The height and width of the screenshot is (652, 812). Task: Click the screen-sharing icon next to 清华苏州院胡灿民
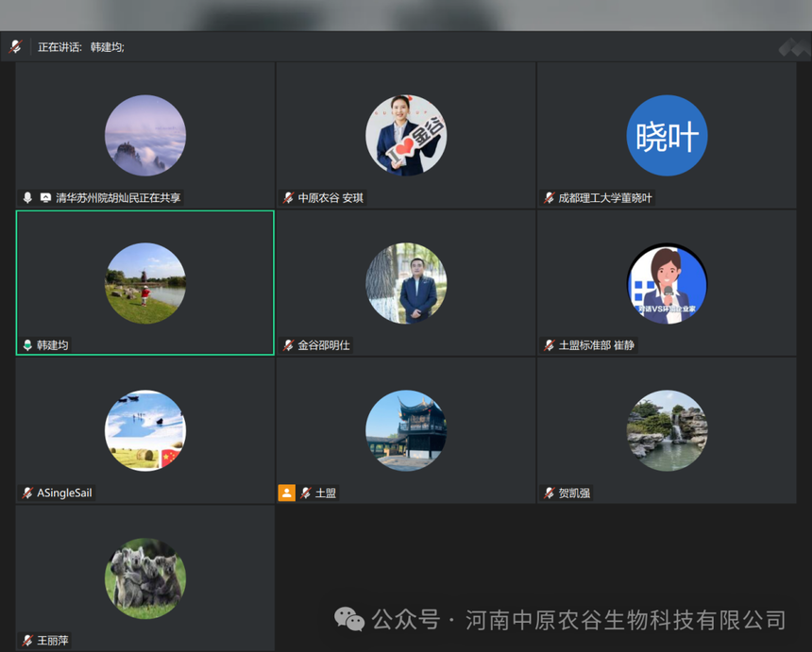click(x=45, y=197)
